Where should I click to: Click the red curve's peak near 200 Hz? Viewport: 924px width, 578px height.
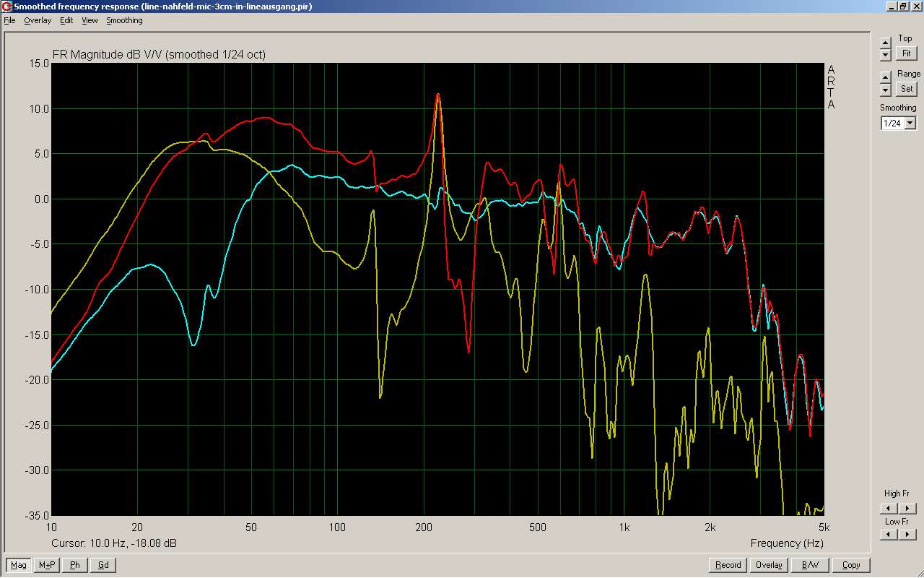(437, 95)
